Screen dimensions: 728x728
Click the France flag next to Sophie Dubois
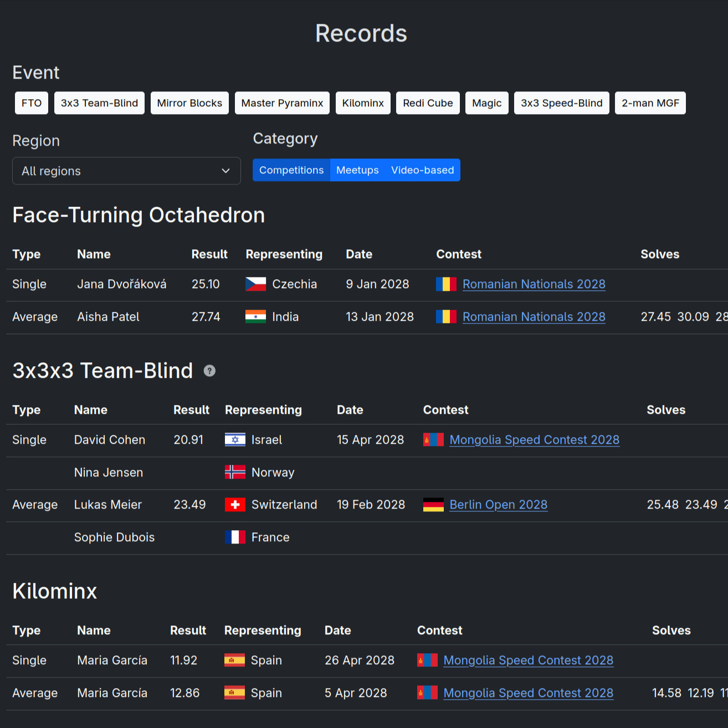235,537
